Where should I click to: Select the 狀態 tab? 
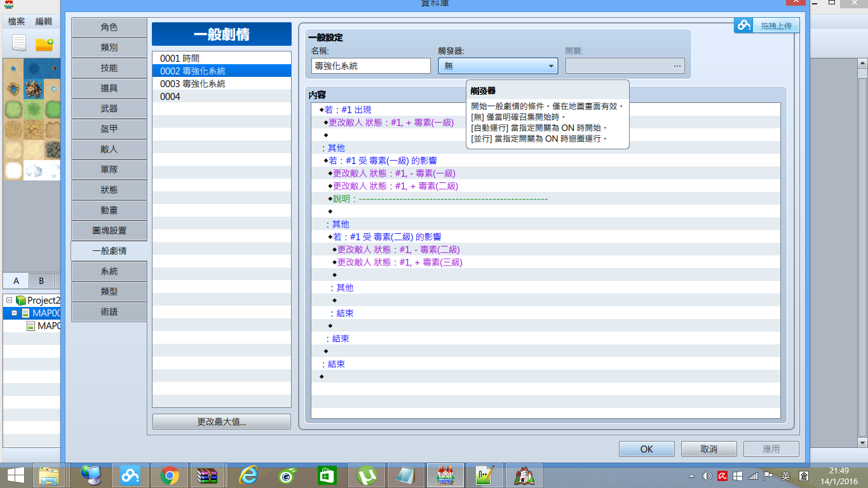(109, 190)
